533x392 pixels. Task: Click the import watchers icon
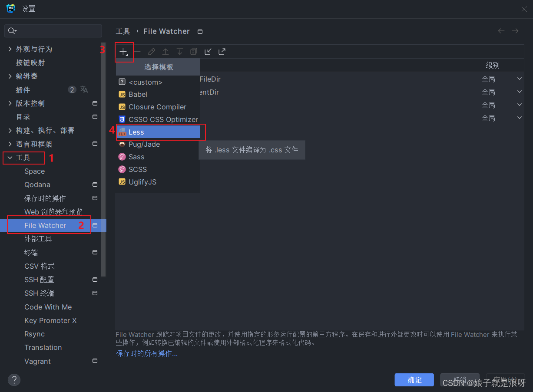coord(208,51)
